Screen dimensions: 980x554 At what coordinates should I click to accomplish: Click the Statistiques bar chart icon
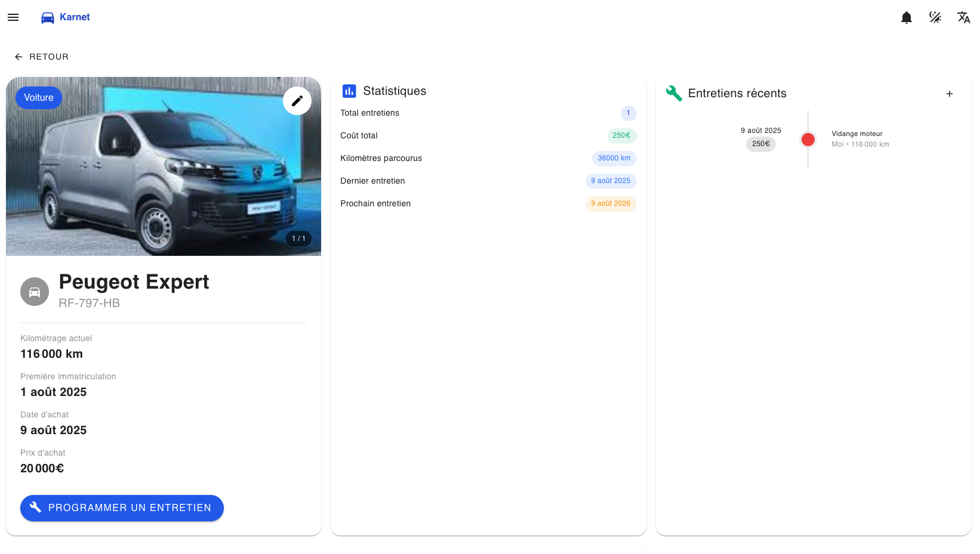pos(349,91)
